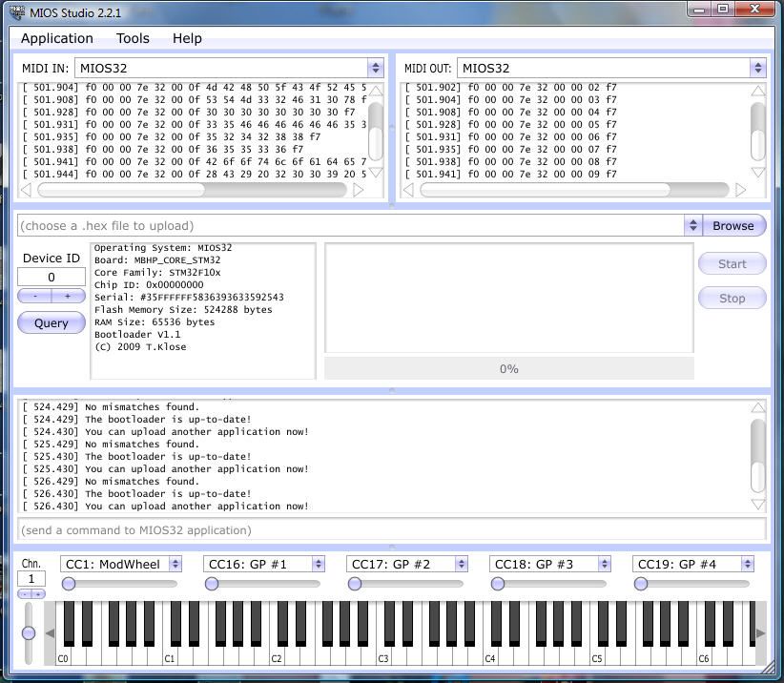Open the MIDI OUT port dropdown
784x683 pixels.
611,68
